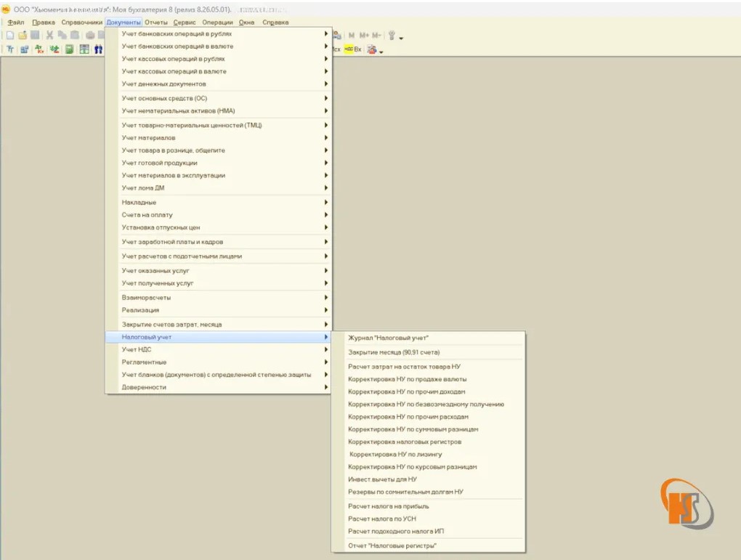Click the two blue people icon
741x560 pixels.
98,49
